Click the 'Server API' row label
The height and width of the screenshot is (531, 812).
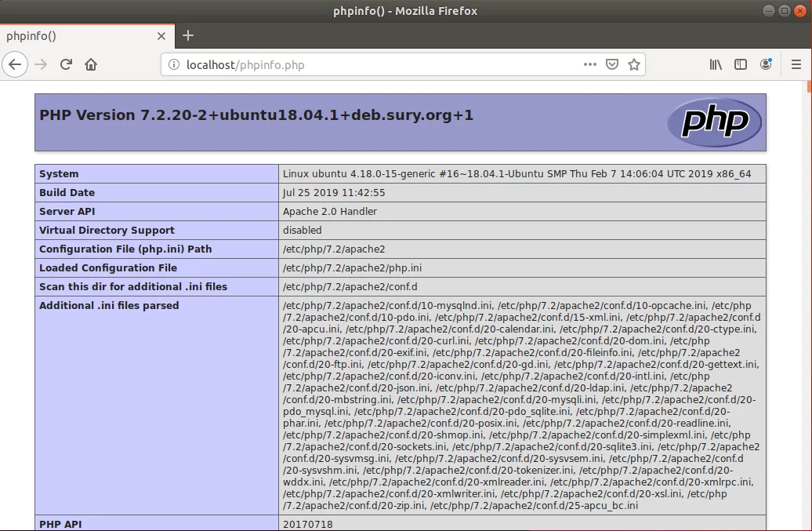pos(67,211)
